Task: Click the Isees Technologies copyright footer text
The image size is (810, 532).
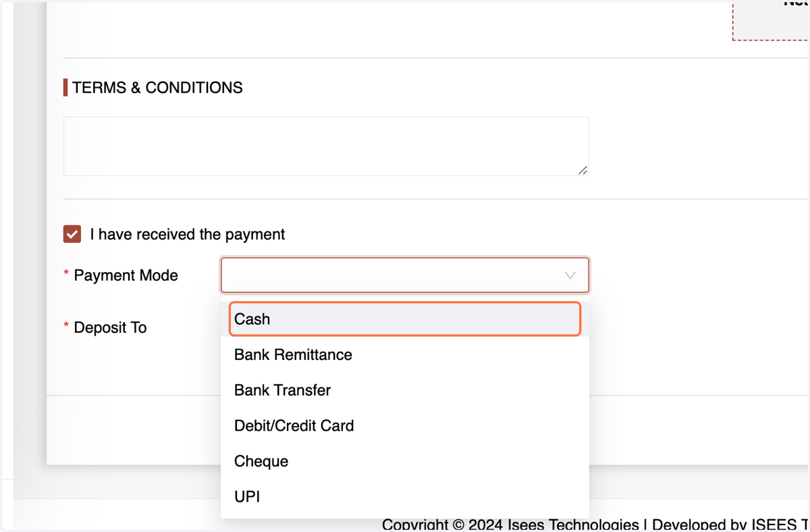Action: pyautogui.click(x=595, y=525)
